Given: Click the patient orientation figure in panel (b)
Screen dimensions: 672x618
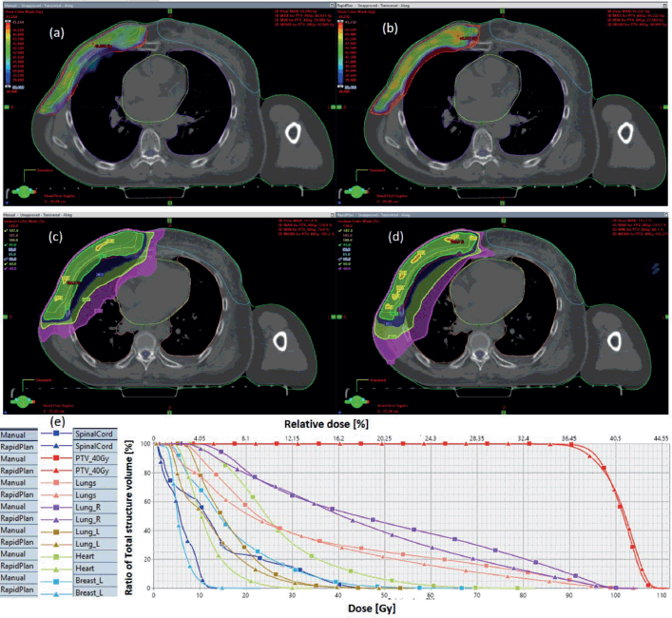Looking at the screenshot, I should (357, 192).
